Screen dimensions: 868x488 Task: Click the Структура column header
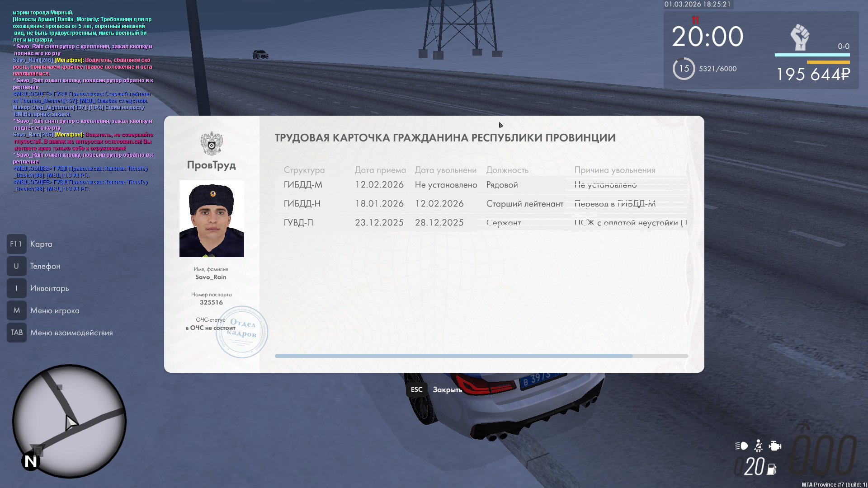point(304,170)
